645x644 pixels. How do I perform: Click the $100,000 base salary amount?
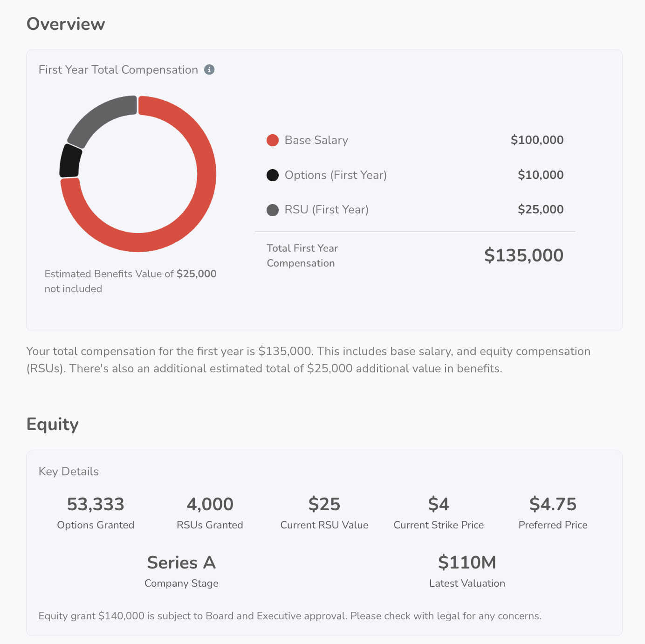click(x=537, y=140)
